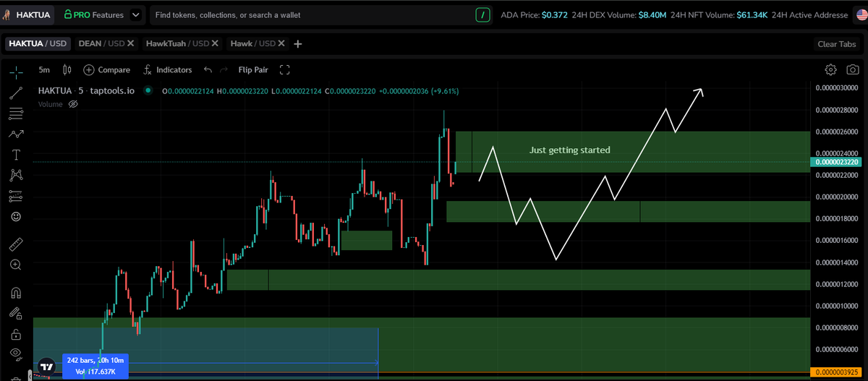Close the Hawk / USD tab

tap(283, 43)
